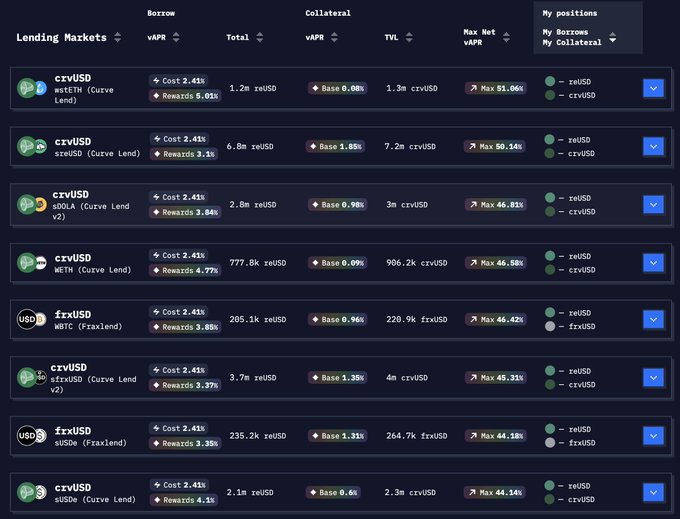Click TVL value 2.3m crvUSD
680x519 pixels.
[x=410, y=493]
